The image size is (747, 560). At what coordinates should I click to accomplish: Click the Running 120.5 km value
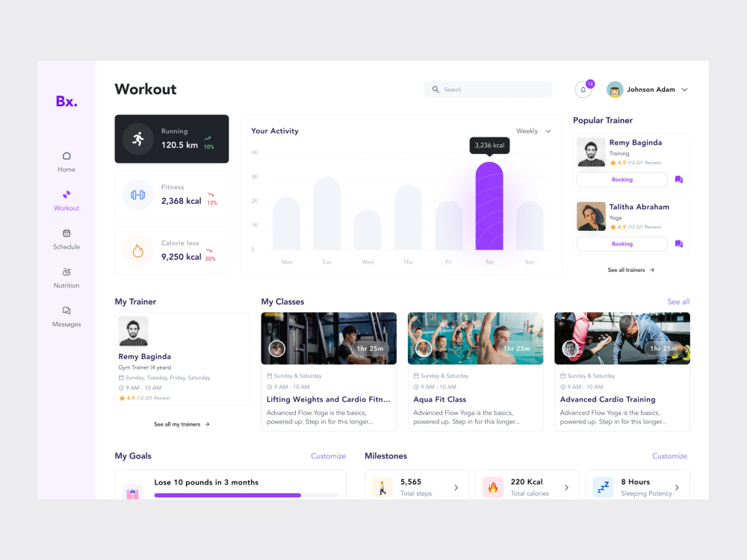pos(179,145)
